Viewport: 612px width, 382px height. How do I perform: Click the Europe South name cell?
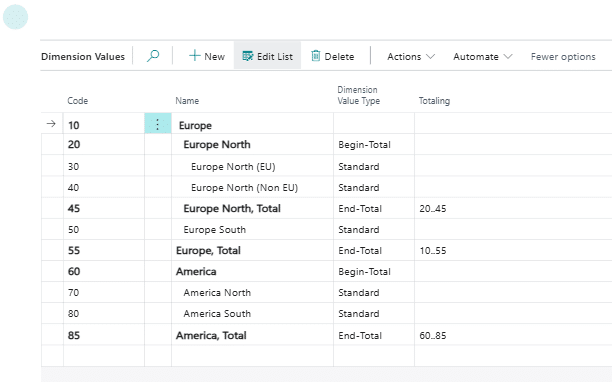[252, 229]
